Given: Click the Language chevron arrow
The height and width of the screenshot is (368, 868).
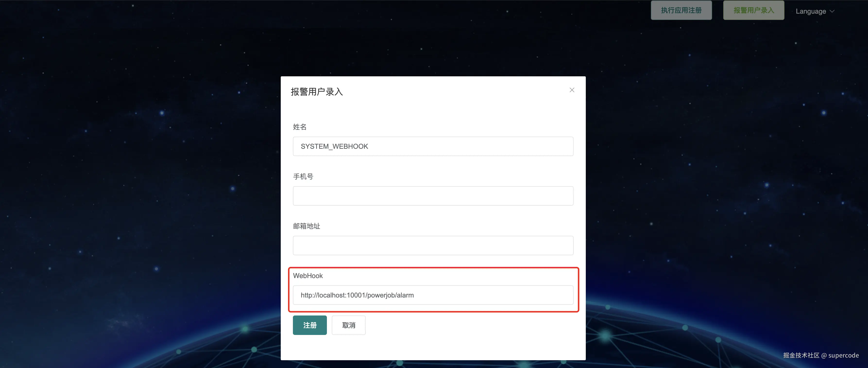Looking at the screenshot, I should (832, 11).
